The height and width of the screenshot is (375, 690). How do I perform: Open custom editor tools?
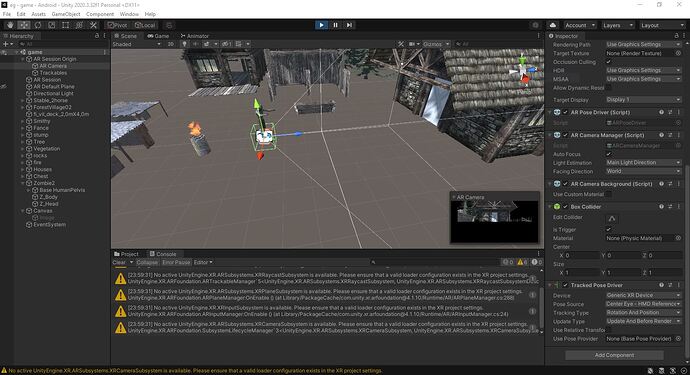pos(93,25)
